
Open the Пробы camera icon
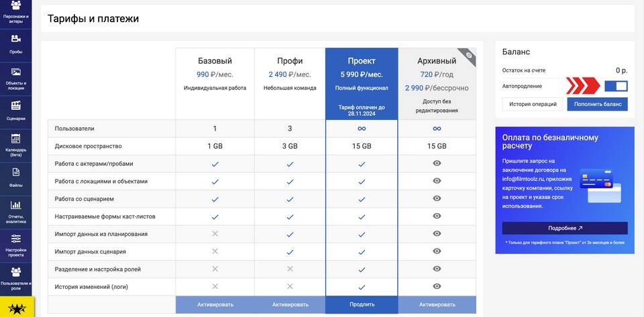tap(16, 40)
